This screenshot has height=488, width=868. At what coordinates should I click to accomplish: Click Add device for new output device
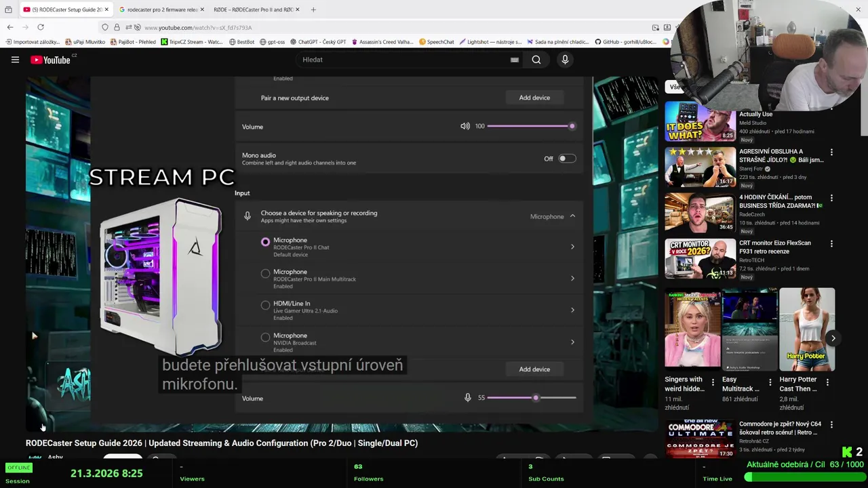[534, 98]
